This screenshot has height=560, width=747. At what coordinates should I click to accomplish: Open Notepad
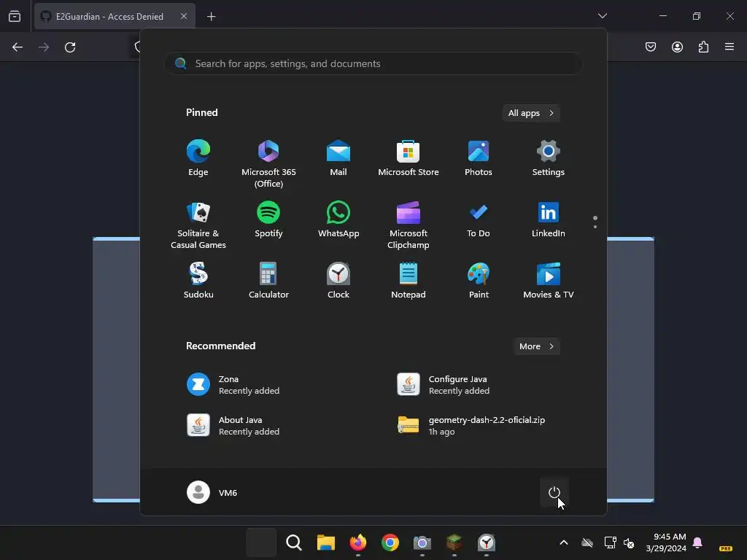(409, 281)
